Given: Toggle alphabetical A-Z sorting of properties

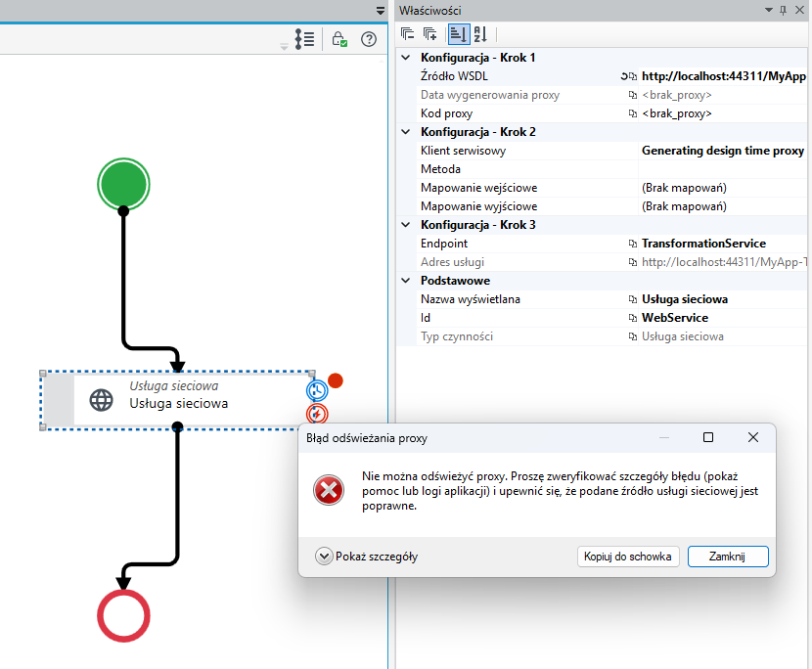Looking at the screenshot, I should (x=480, y=34).
